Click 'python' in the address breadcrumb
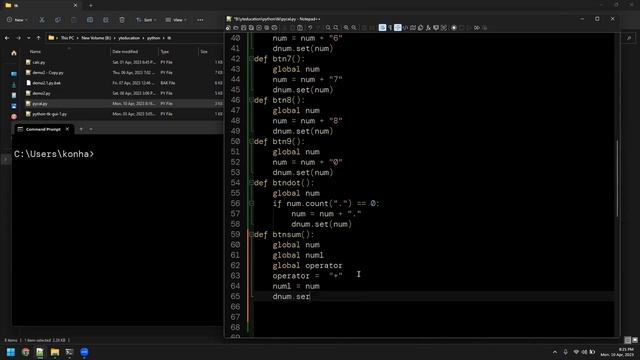 pyautogui.click(x=153, y=38)
